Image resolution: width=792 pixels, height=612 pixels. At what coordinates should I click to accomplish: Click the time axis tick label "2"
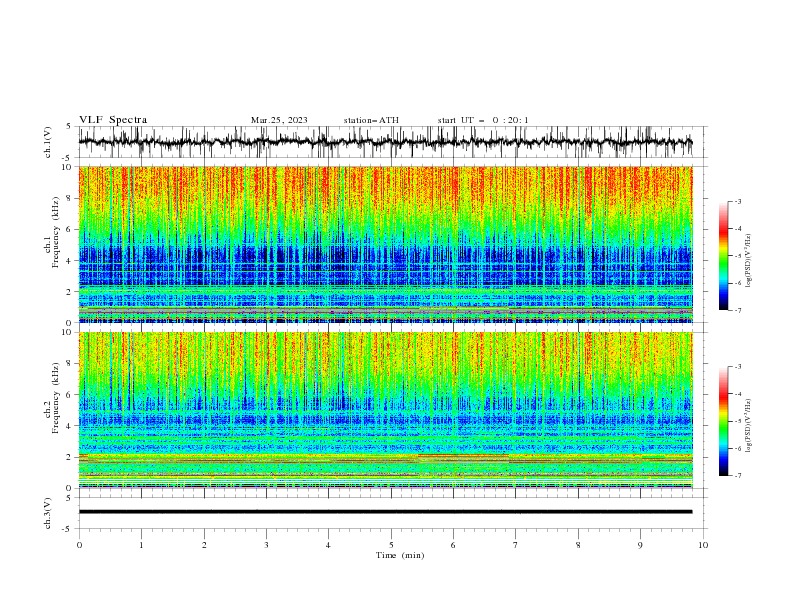click(x=204, y=545)
